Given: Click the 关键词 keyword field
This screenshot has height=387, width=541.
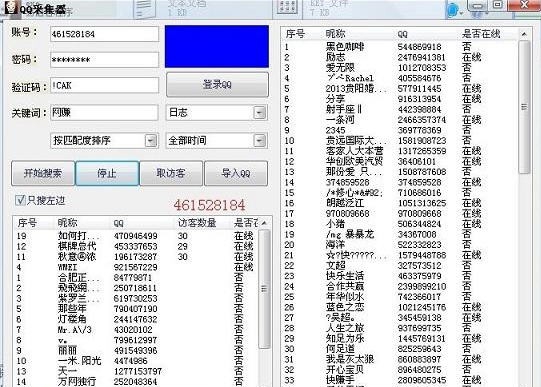Looking at the screenshot, I should 104,112.
